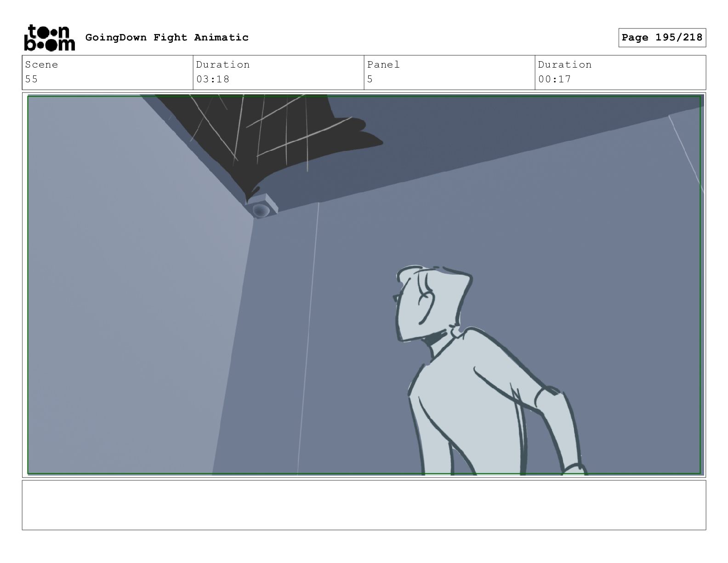
Task: Click the panel Duration 00:17 cell
Action: (620, 72)
